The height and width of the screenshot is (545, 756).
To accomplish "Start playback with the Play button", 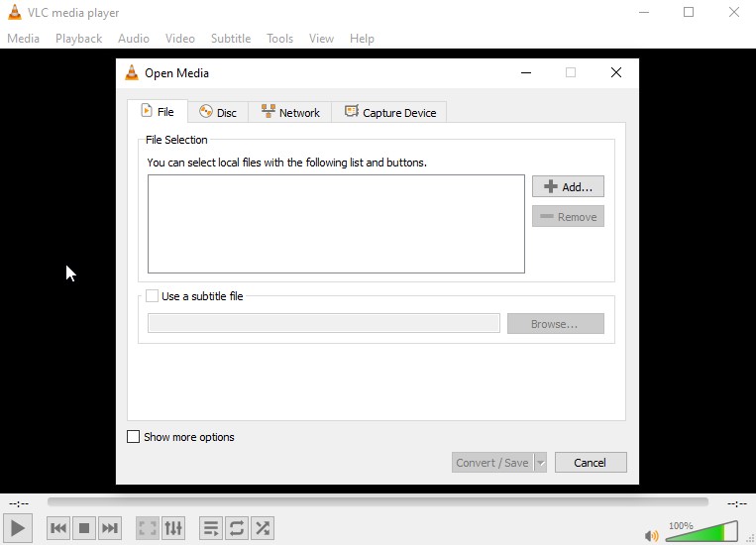I will point(18,528).
